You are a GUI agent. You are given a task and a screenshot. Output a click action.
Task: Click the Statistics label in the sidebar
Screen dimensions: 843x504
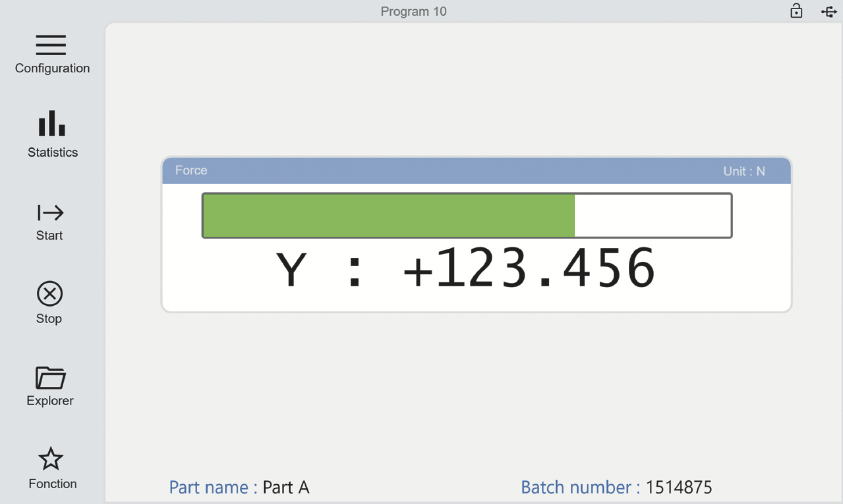point(53,152)
